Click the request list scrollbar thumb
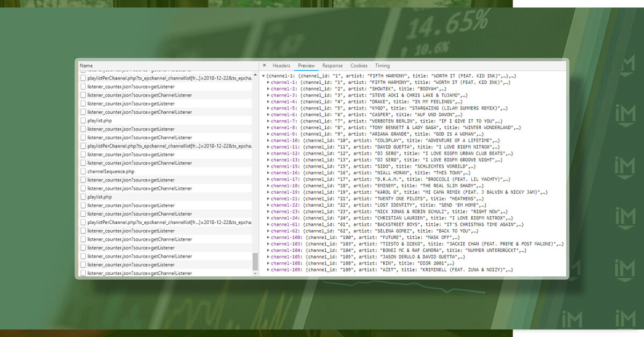The width and height of the screenshot is (644, 337). click(x=255, y=261)
